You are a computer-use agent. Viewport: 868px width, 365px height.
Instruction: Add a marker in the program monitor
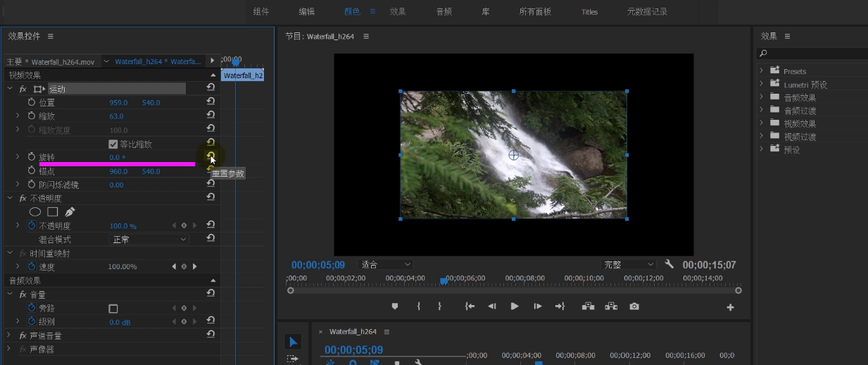pos(395,307)
